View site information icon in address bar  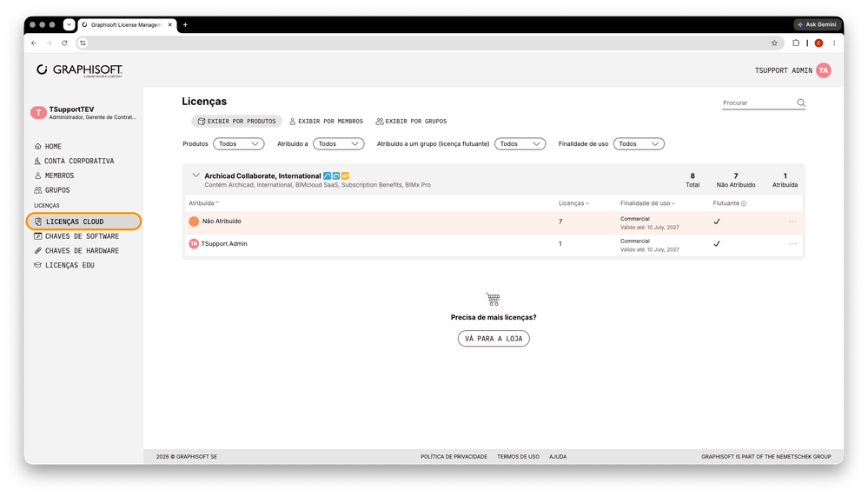point(83,43)
